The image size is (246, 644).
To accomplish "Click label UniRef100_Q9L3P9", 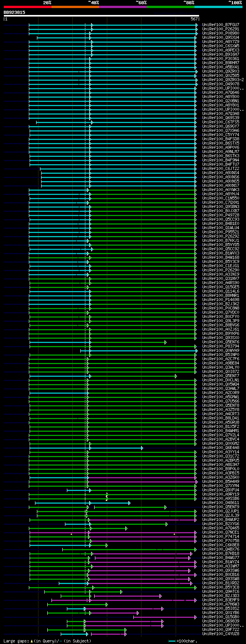I will click(221, 321).
